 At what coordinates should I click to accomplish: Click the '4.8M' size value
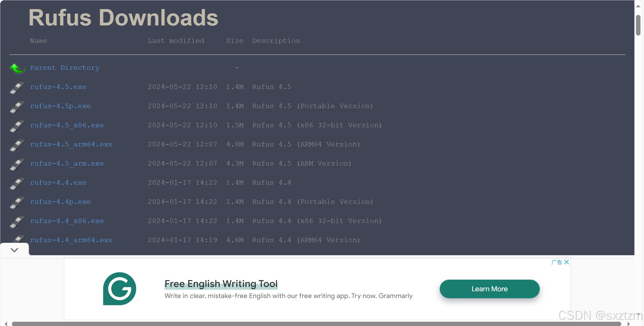(x=235, y=144)
